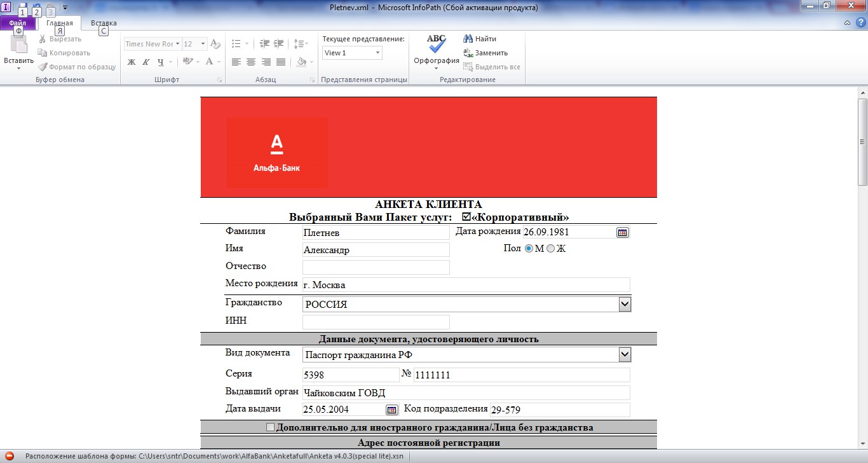868x463 pixels.
Task: Open calendar picker next to Дата выдачи
Action: [392, 410]
